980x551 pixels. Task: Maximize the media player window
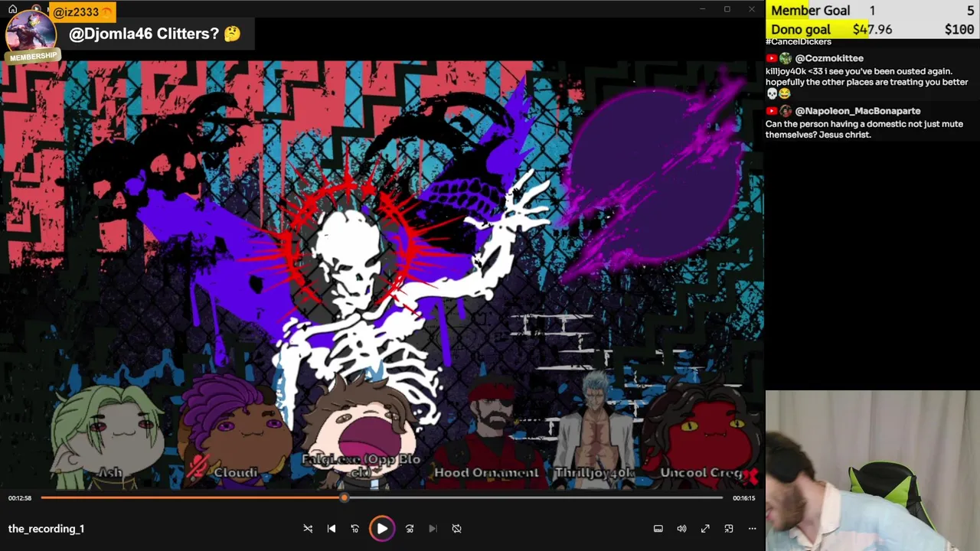(727, 9)
